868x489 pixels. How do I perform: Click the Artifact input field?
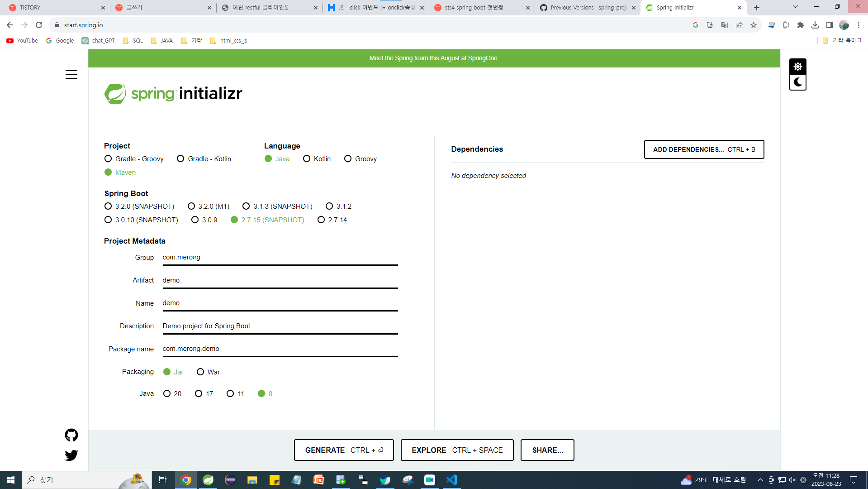click(x=280, y=281)
